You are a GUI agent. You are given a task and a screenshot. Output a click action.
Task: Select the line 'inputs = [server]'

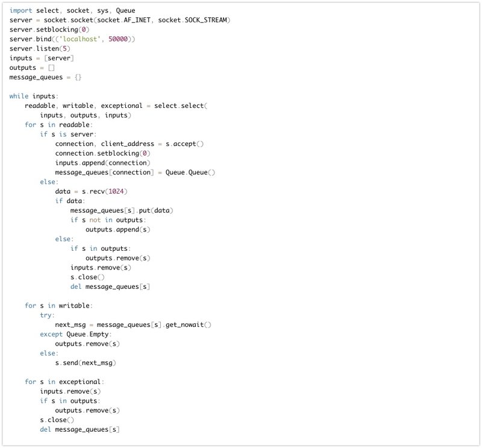(42, 58)
